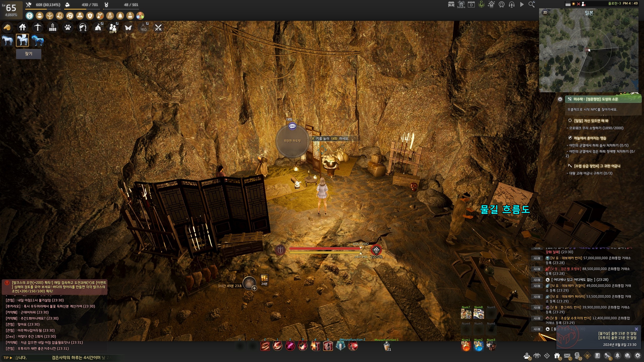Open the garden fence icon
This screenshot has width=644, height=362.
[53, 27]
